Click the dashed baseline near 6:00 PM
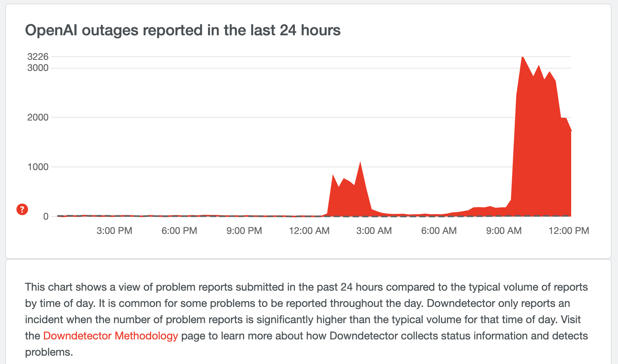618x364 pixels. [179, 216]
